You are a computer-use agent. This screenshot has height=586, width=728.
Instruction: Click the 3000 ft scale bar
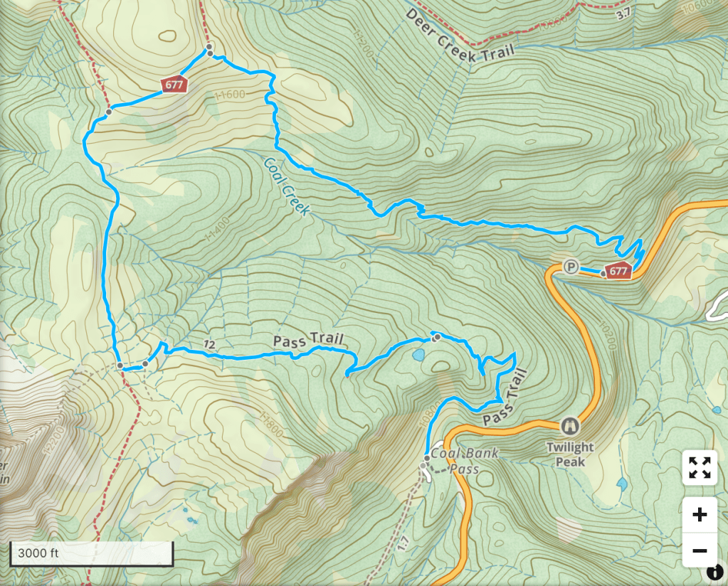[x=92, y=553]
